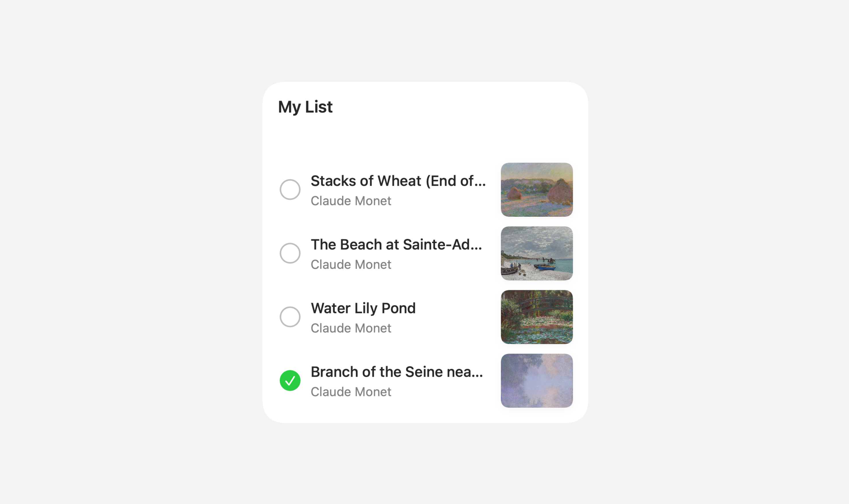Viewport: 849px width, 504px height.
Task: Click the Branch of the Seine title
Action: pos(396,372)
